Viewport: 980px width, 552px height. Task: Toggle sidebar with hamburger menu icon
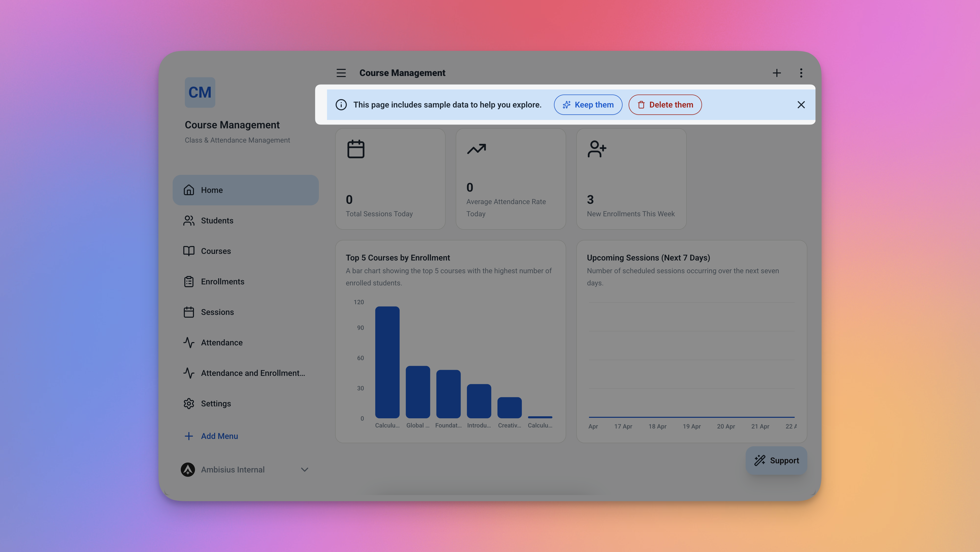click(341, 73)
